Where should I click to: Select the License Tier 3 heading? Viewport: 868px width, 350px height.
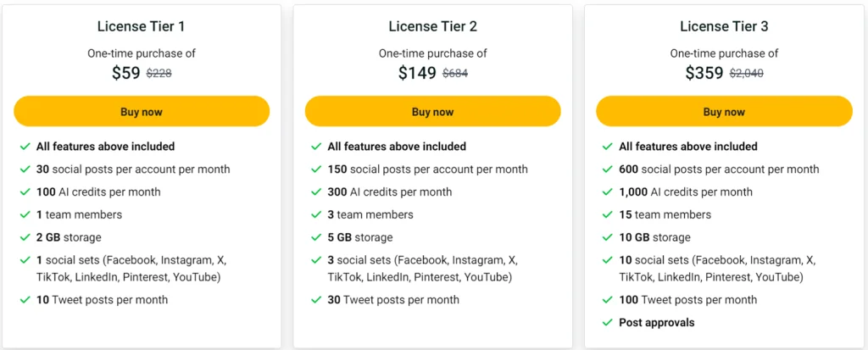[724, 26]
